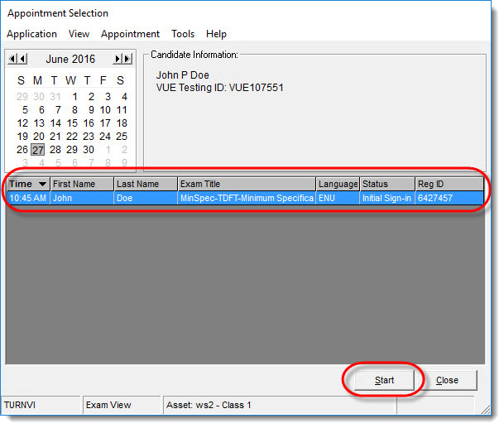The width and height of the screenshot is (504, 428).
Task: Open the Help menu
Action: pos(216,34)
